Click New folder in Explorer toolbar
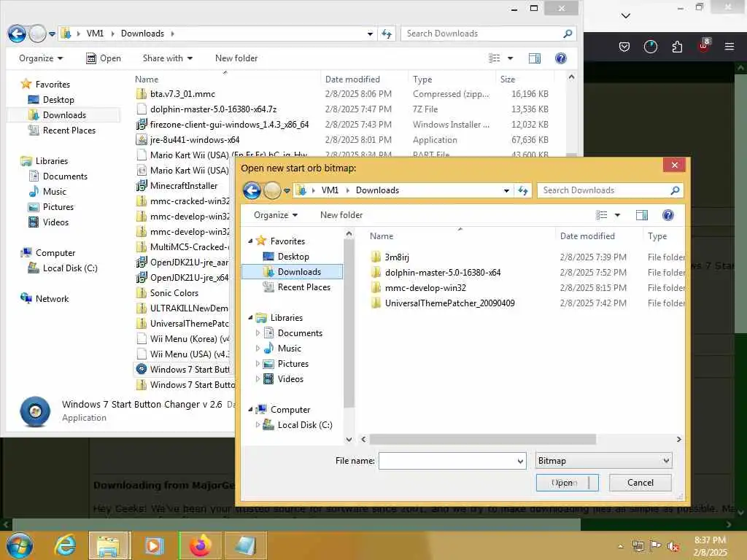Image resolution: width=747 pixels, height=560 pixels. pos(236,58)
